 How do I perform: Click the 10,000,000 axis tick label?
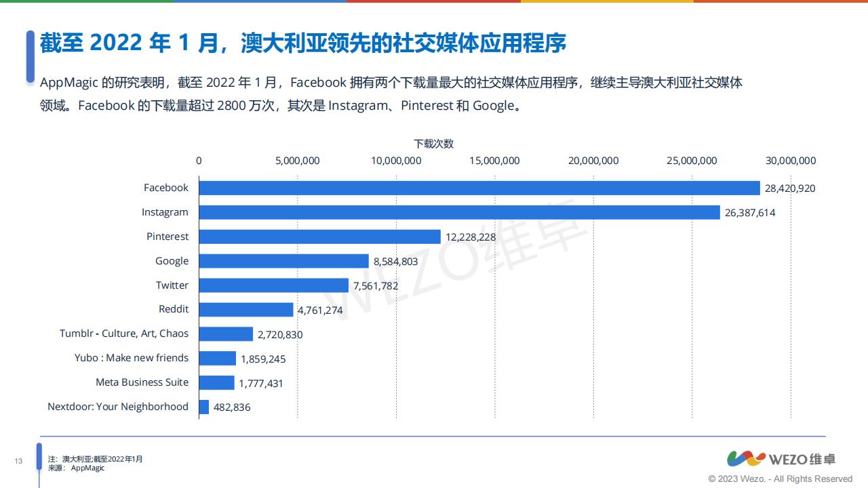pyautogui.click(x=397, y=161)
